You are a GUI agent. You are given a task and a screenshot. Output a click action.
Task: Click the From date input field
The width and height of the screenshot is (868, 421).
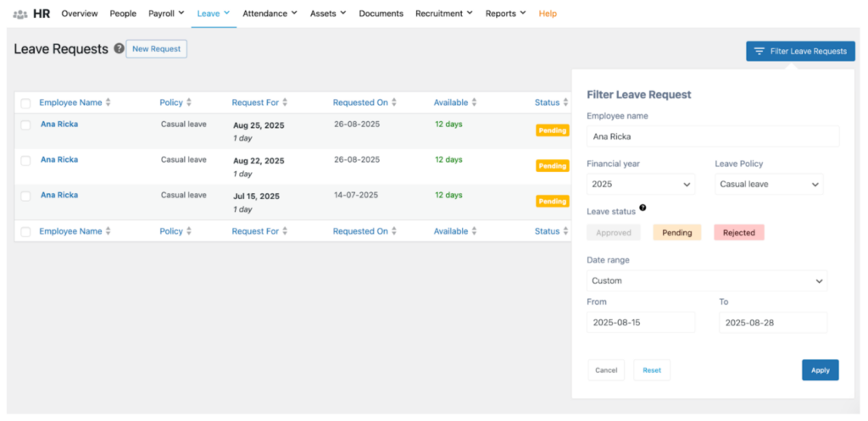point(640,323)
